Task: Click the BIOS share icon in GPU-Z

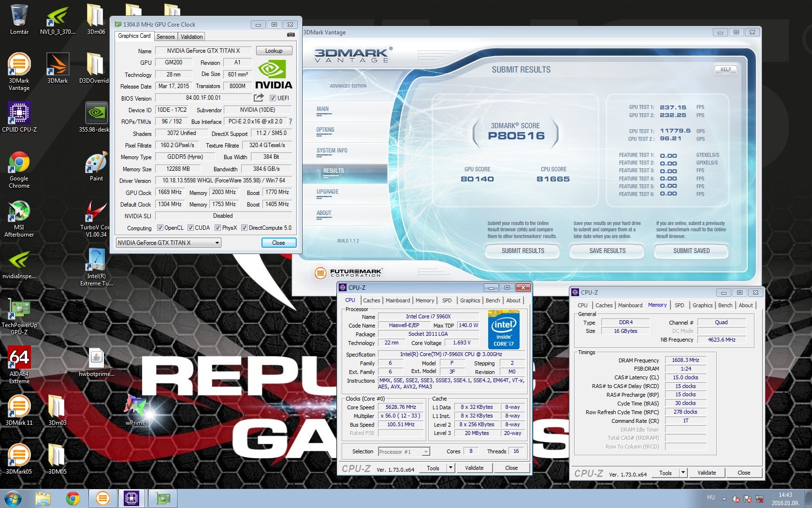Action: click(259, 98)
